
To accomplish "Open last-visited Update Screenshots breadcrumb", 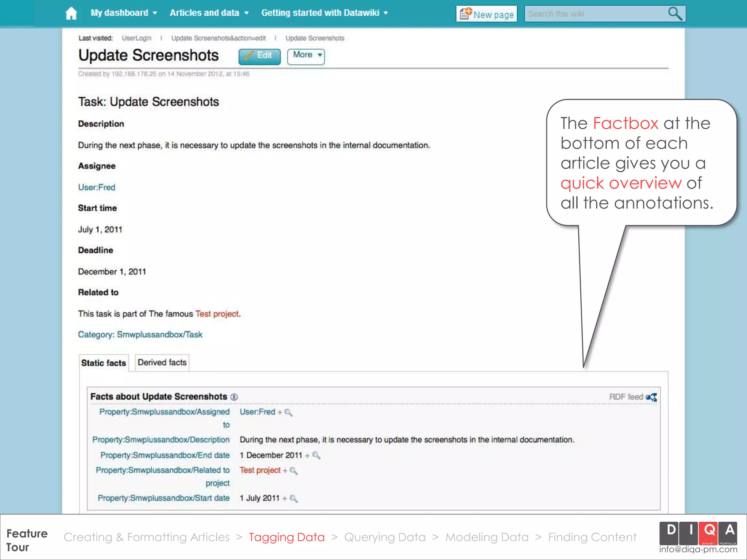I will pyautogui.click(x=315, y=38).
